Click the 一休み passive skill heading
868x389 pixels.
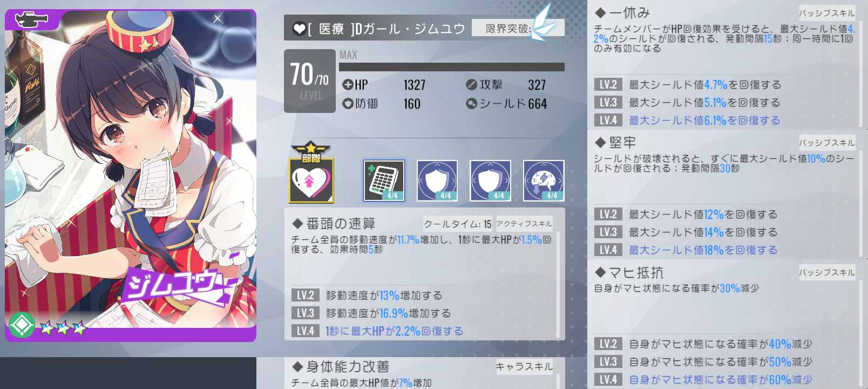(x=629, y=12)
